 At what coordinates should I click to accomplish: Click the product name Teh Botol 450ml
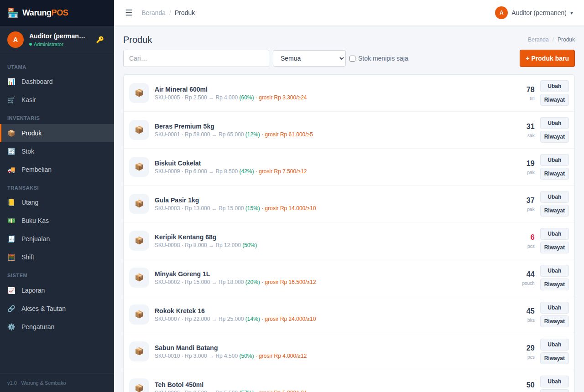(x=179, y=385)
